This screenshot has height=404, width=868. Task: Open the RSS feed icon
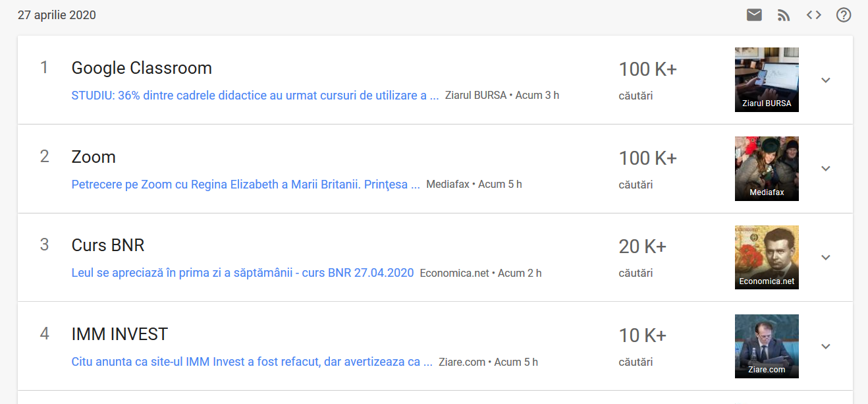click(784, 15)
